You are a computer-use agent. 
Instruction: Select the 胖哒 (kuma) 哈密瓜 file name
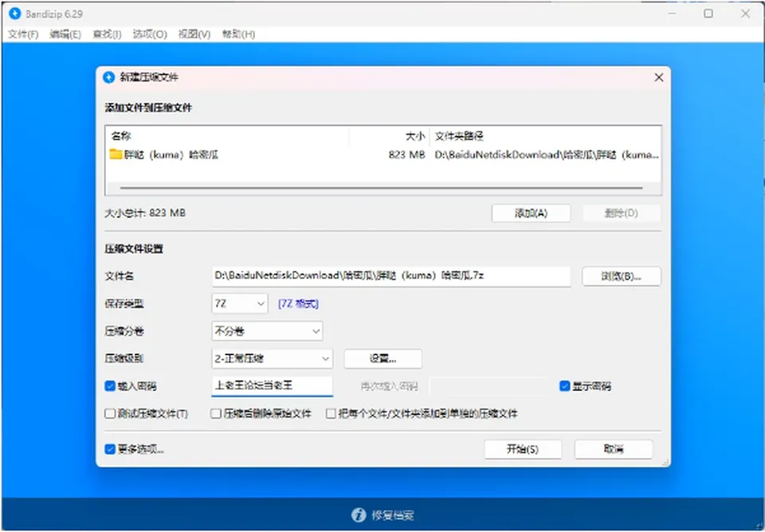point(171,155)
